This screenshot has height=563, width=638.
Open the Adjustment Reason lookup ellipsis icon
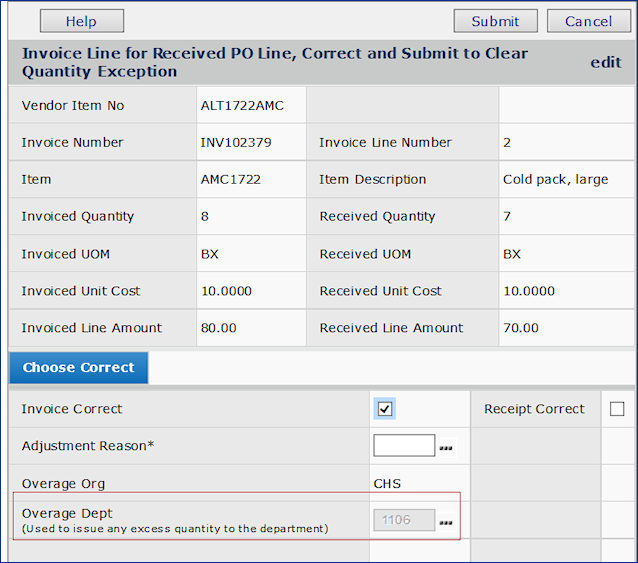tap(446, 448)
